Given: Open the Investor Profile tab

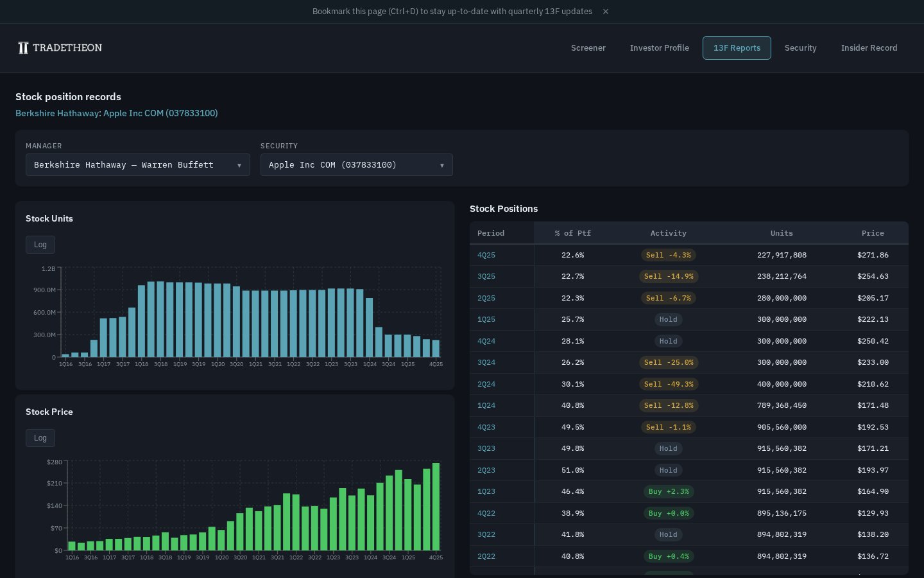Looking at the screenshot, I should 659,48.
